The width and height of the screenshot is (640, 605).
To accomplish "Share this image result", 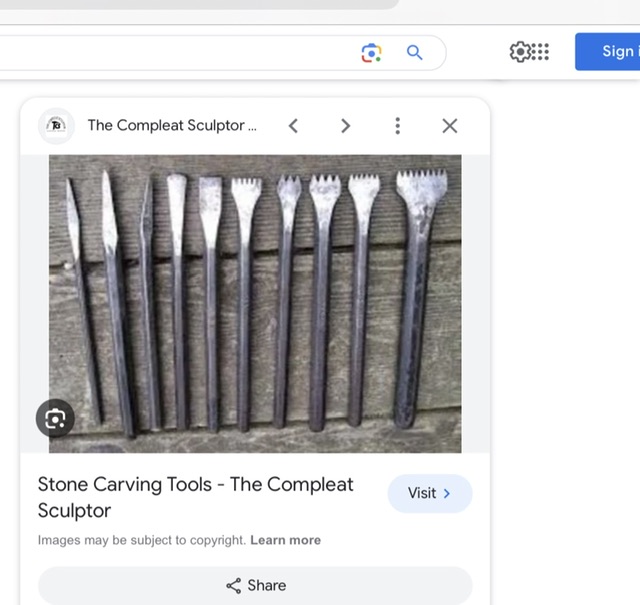I will point(255,585).
